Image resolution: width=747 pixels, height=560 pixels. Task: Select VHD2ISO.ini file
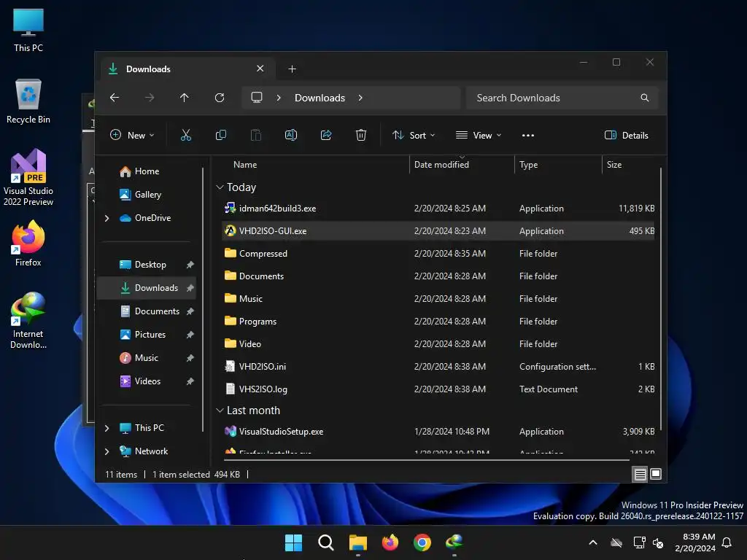tap(438, 366)
